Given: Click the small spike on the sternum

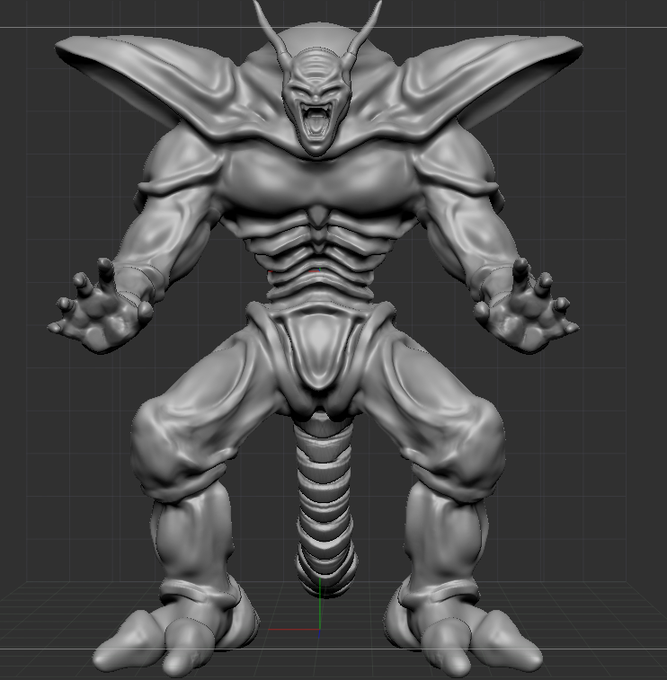Looking at the screenshot, I should pos(320,215).
